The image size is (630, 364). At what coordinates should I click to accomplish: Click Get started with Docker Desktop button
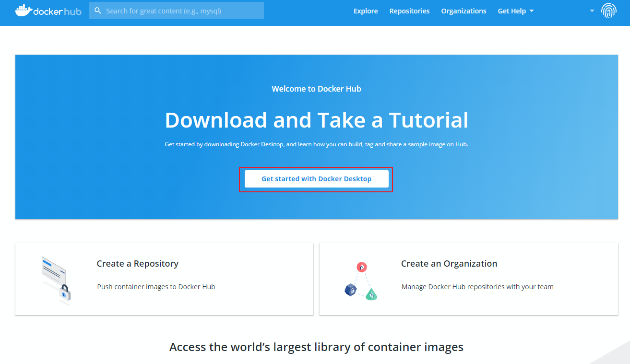coord(316,179)
